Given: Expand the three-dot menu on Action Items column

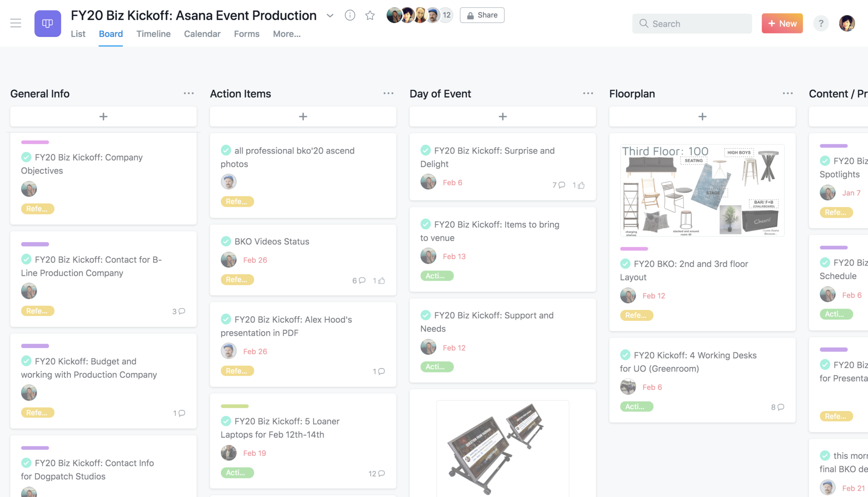Looking at the screenshot, I should 388,93.
